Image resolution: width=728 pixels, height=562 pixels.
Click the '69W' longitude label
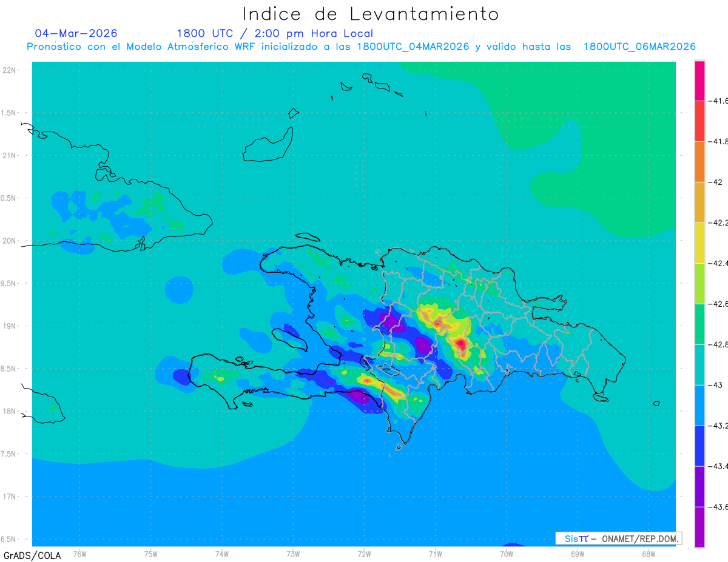577,553
